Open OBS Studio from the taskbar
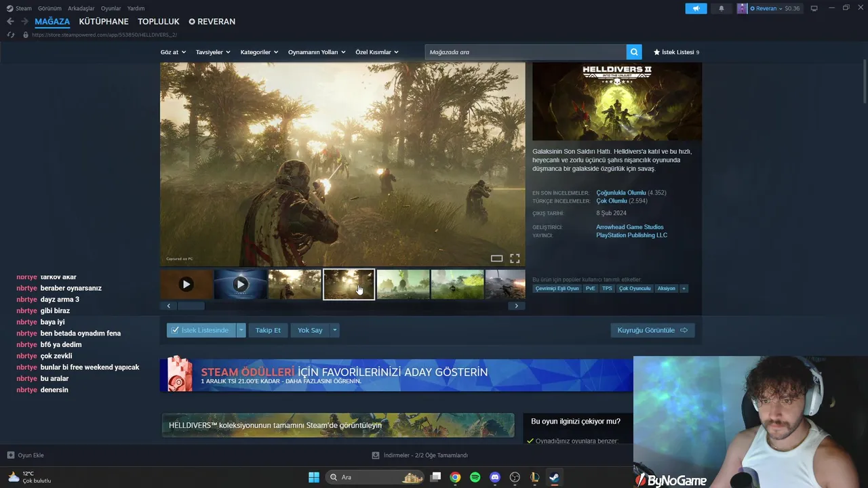This screenshot has height=488, width=868. coord(515,477)
